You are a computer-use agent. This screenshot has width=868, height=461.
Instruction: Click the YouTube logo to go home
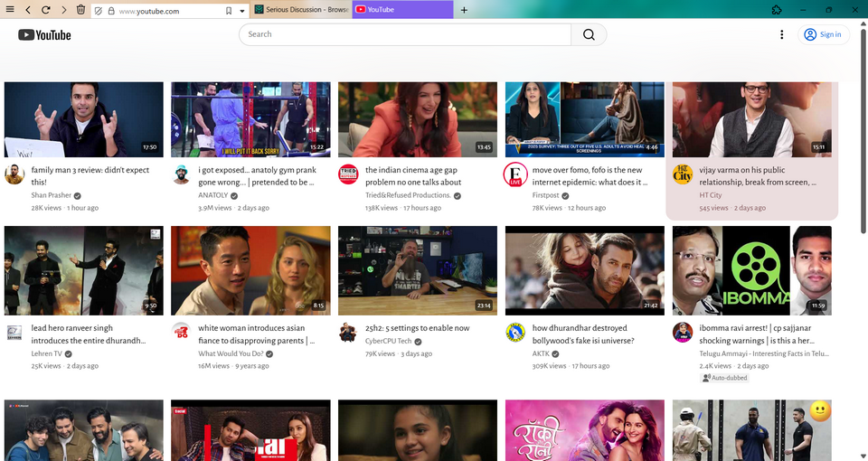coord(44,35)
